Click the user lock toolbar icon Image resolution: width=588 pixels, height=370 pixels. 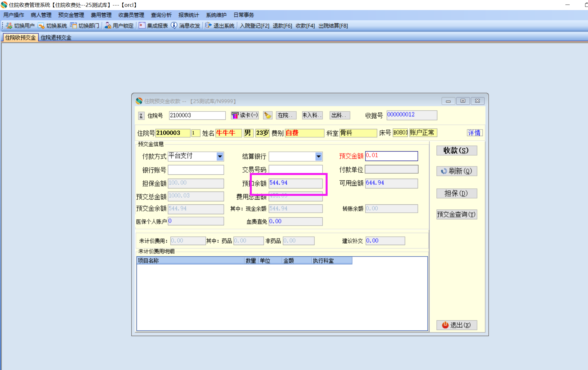108,26
